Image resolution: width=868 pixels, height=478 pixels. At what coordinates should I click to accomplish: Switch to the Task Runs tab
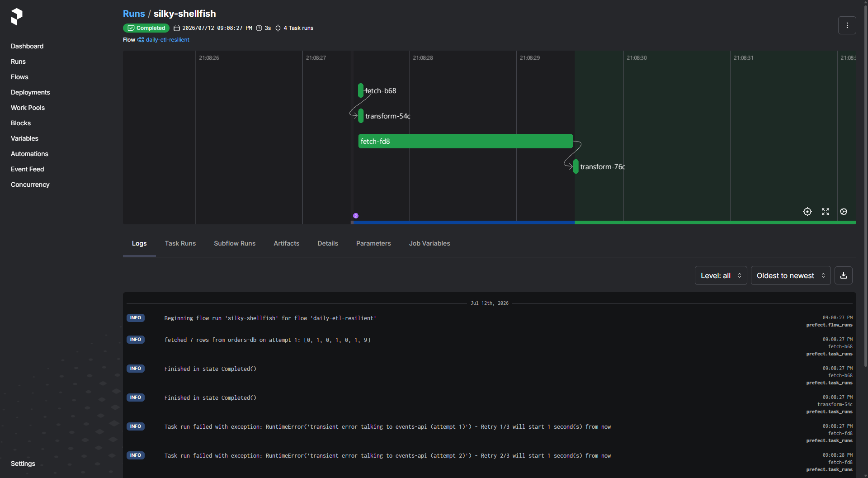[180, 243]
